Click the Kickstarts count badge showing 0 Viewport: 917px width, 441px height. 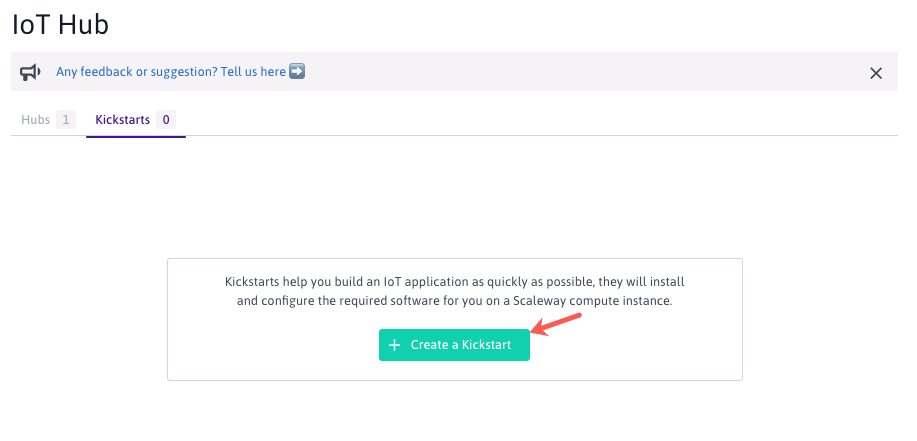166,120
